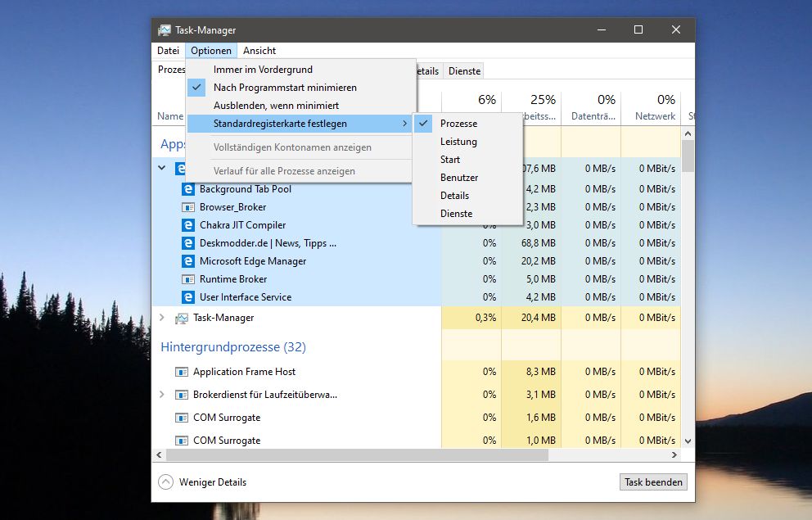The image size is (812, 520).
Task: Expand the Brokerdienst für Laufzeitüberwa... row
Action: coord(162,395)
